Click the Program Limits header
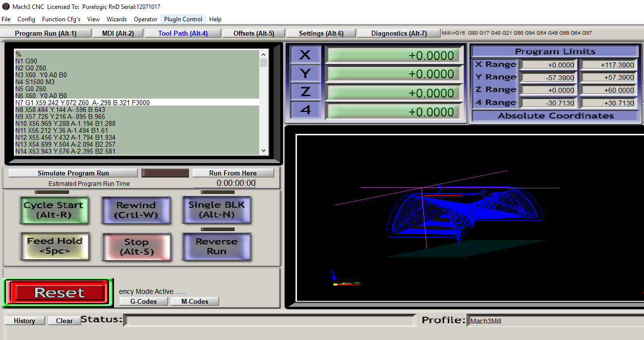Screen dimensions: 644x340 (x=555, y=52)
